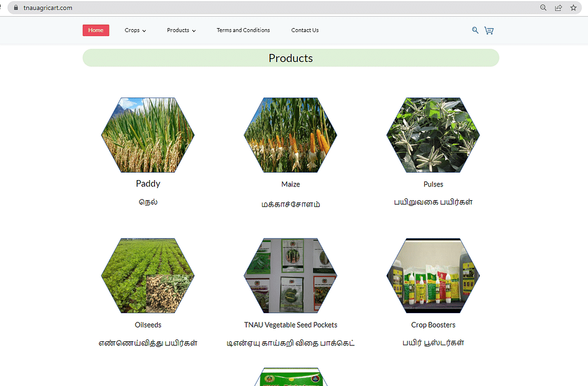Click the Oilseeds label
588x386 pixels.
click(148, 325)
